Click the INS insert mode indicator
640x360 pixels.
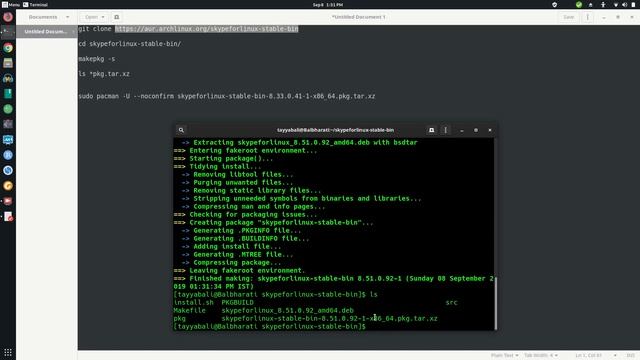[631, 356]
